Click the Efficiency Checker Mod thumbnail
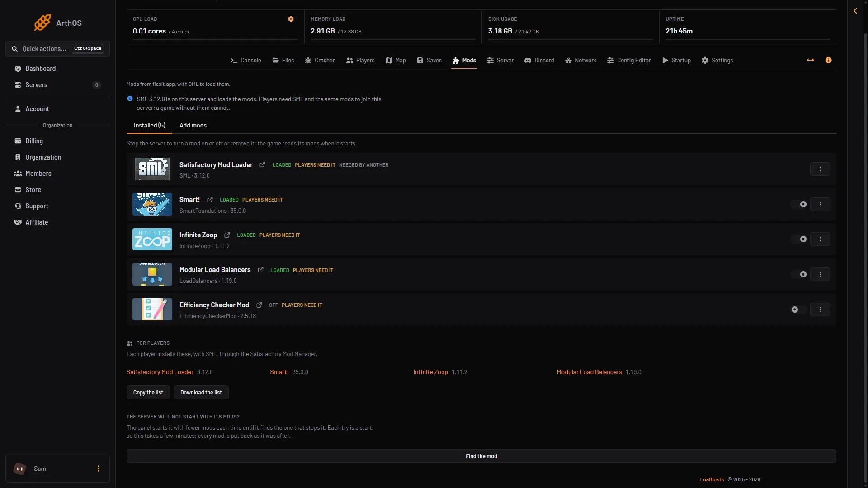Screen dimensions: 868x488 tap(152, 310)
